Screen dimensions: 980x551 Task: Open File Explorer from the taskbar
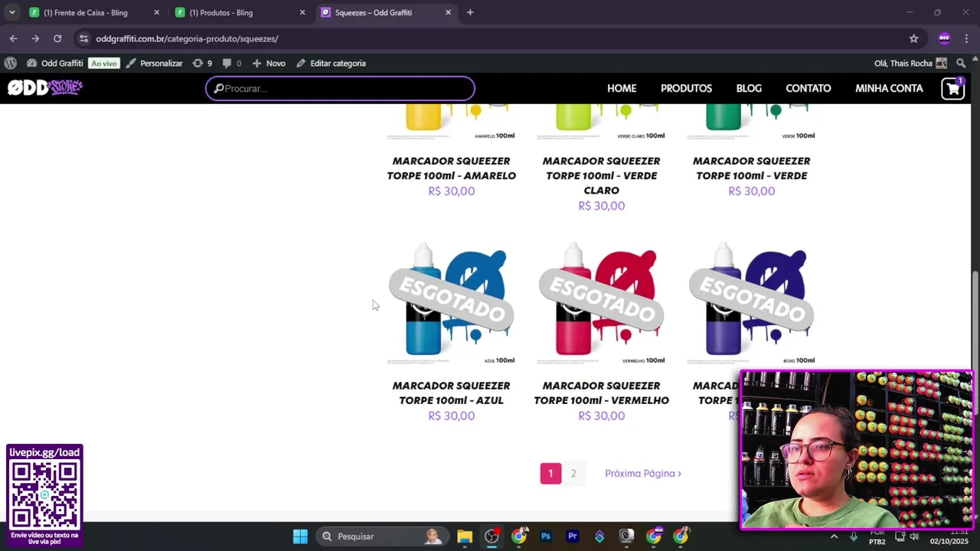pos(465,536)
